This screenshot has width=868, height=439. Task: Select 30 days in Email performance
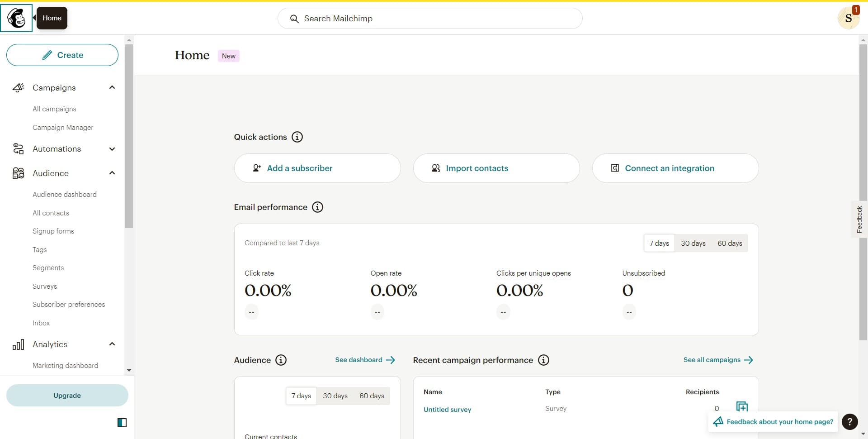pyautogui.click(x=693, y=243)
